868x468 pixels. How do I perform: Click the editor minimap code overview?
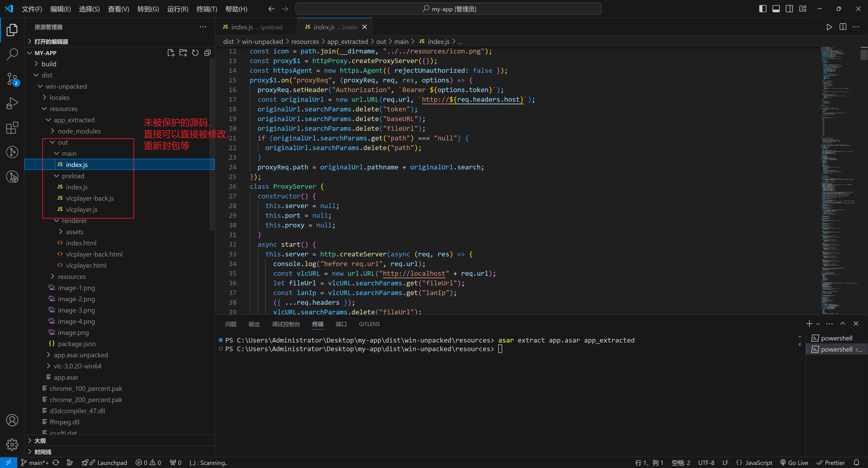[840, 181]
